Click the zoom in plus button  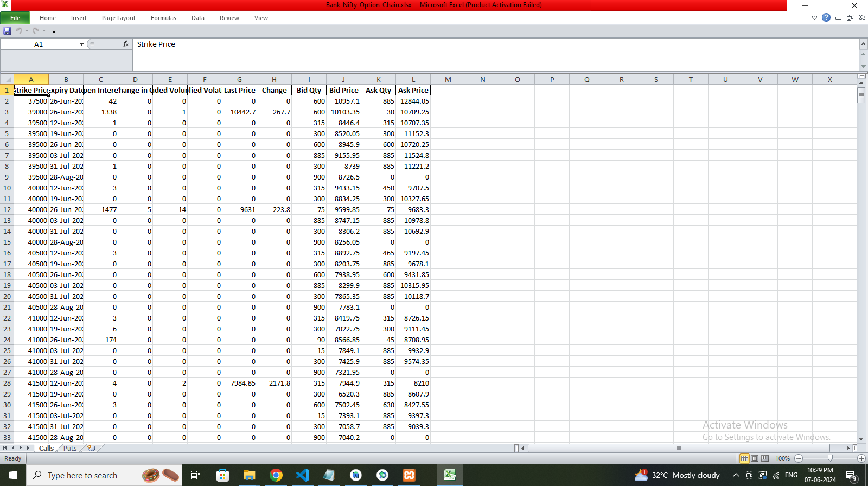[x=861, y=458]
